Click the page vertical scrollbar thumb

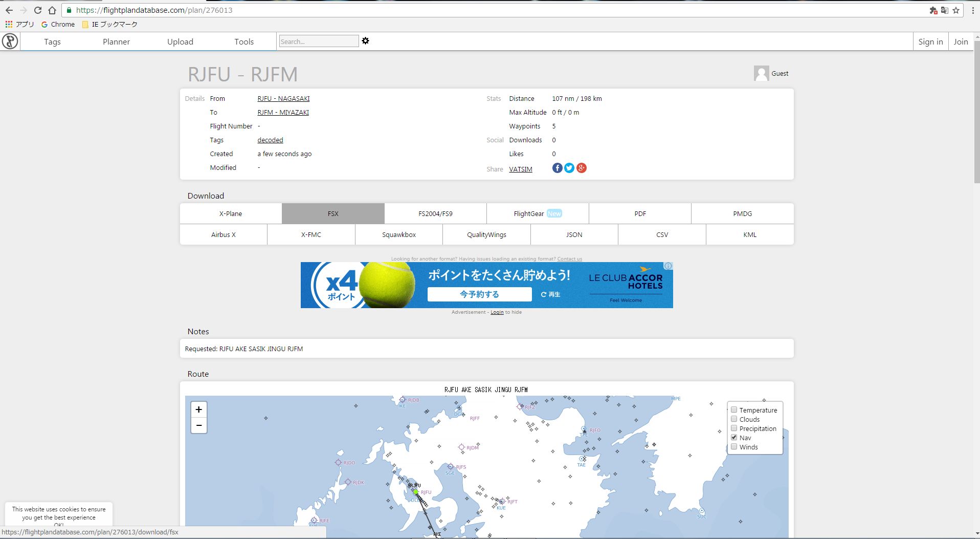[976, 112]
